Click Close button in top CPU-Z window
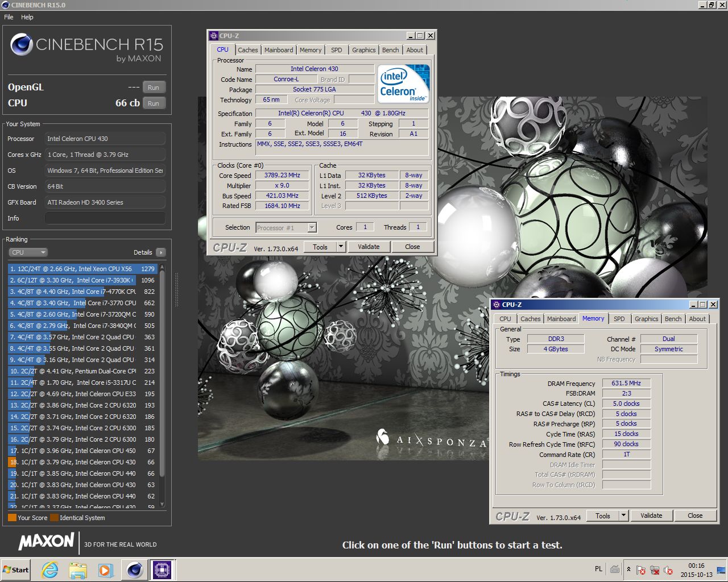This screenshot has height=582, width=728. coord(412,247)
